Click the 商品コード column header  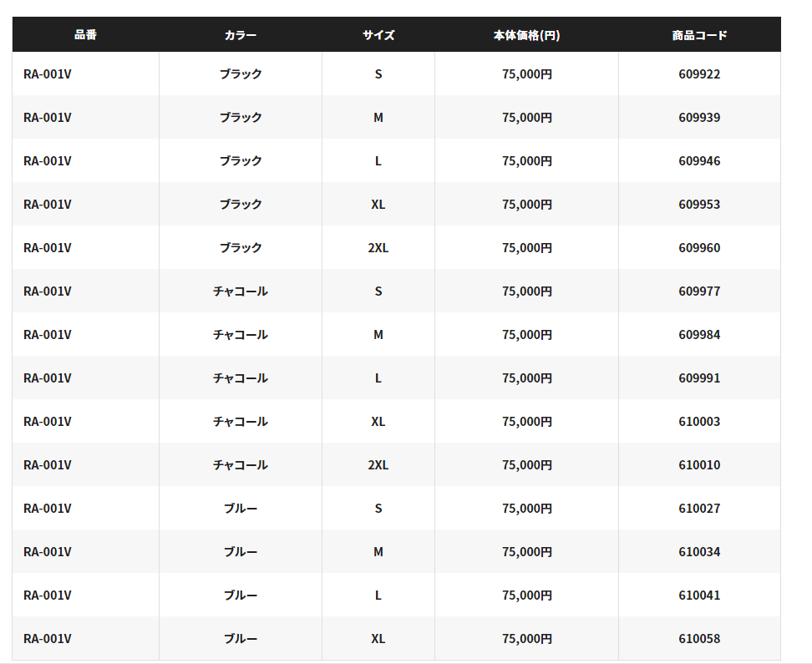tap(699, 35)
